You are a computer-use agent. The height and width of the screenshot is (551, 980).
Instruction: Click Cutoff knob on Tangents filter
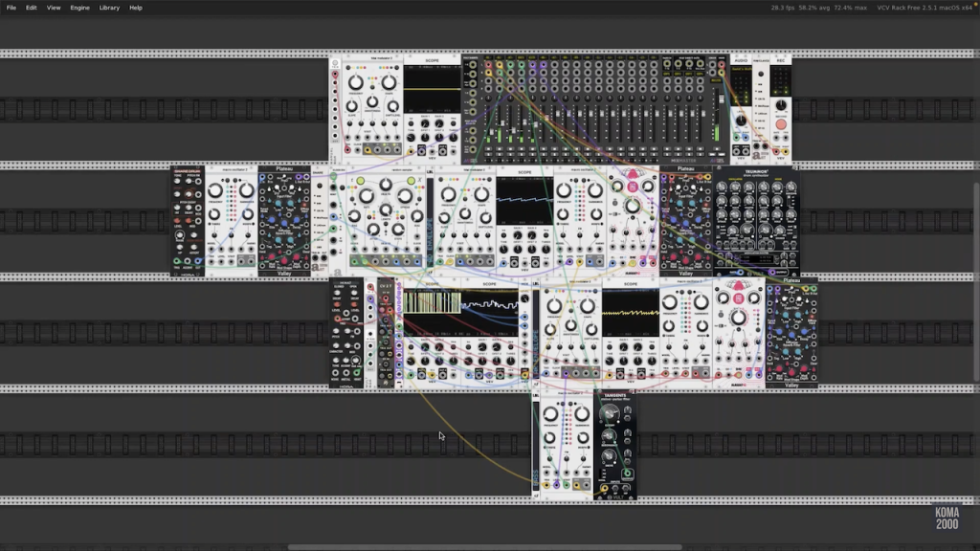pos(610,413)
